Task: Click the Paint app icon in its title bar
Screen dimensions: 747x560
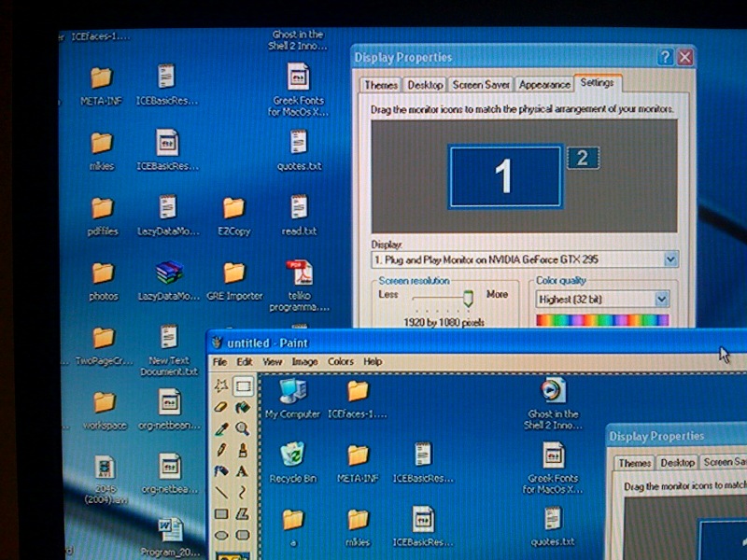Action: (218, 343)
